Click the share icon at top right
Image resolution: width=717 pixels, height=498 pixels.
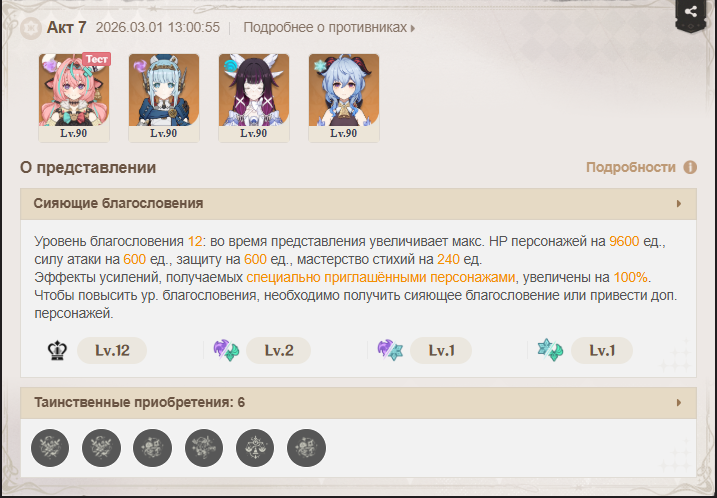(691, 11)
